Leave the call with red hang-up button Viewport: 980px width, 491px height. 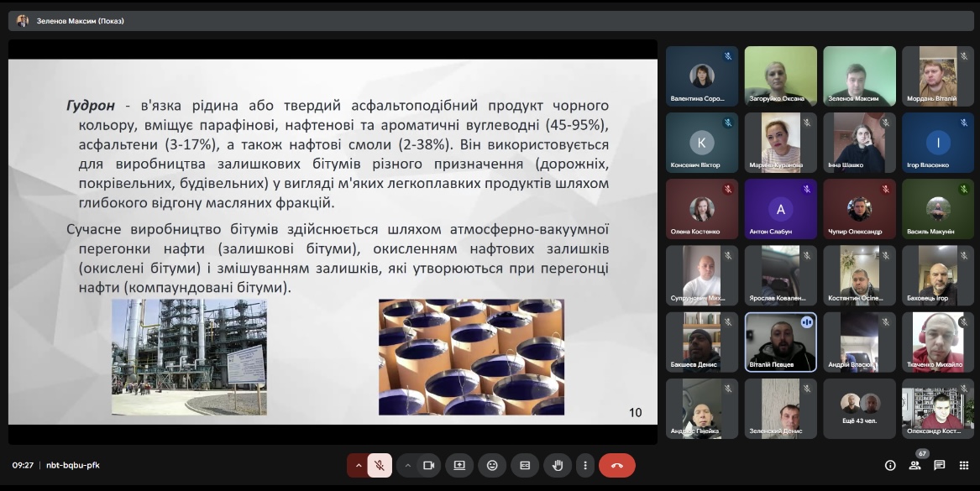point(617,465)
